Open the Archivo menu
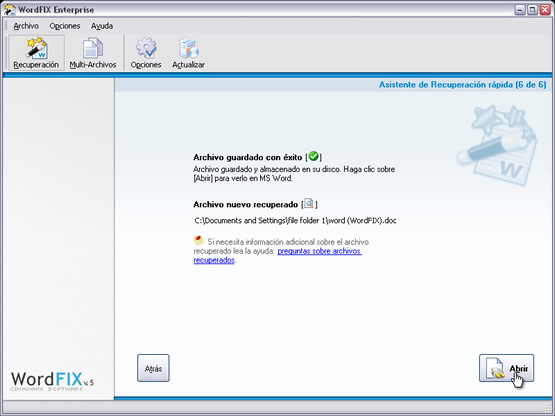The image size is (555, 416). (x=26, y=26)
